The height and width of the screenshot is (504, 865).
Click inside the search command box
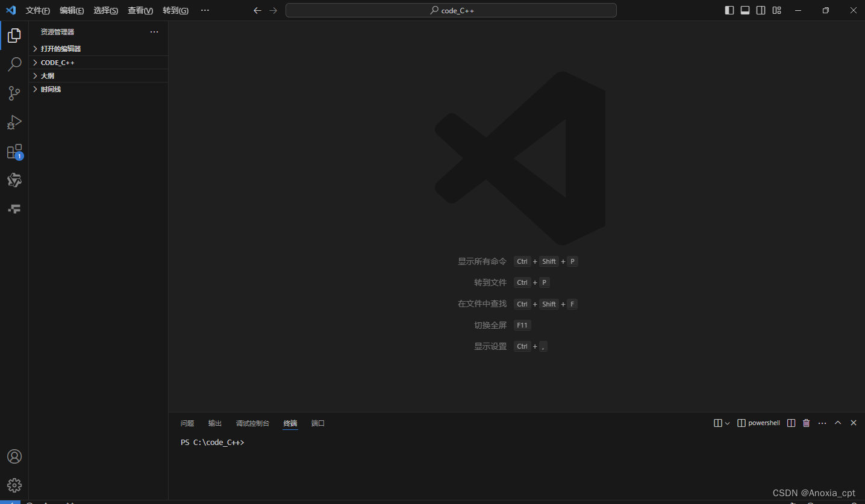pos(451,10)
